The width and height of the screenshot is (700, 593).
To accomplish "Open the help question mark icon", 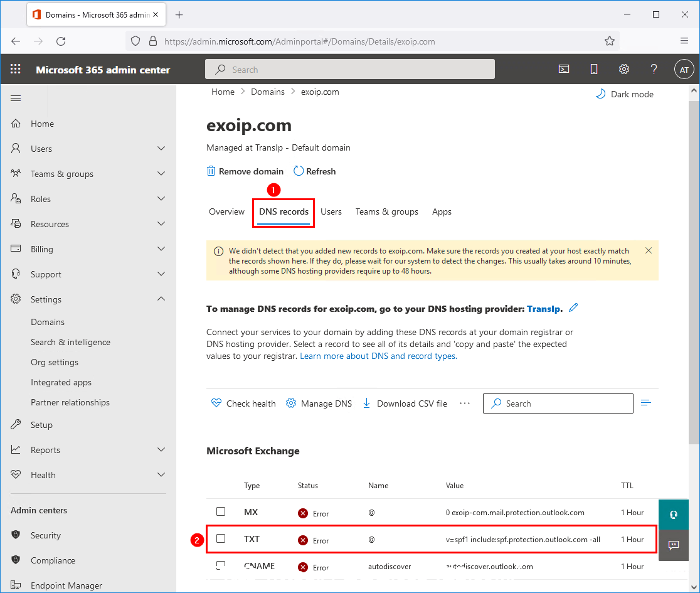I will [x=654, y=69].
